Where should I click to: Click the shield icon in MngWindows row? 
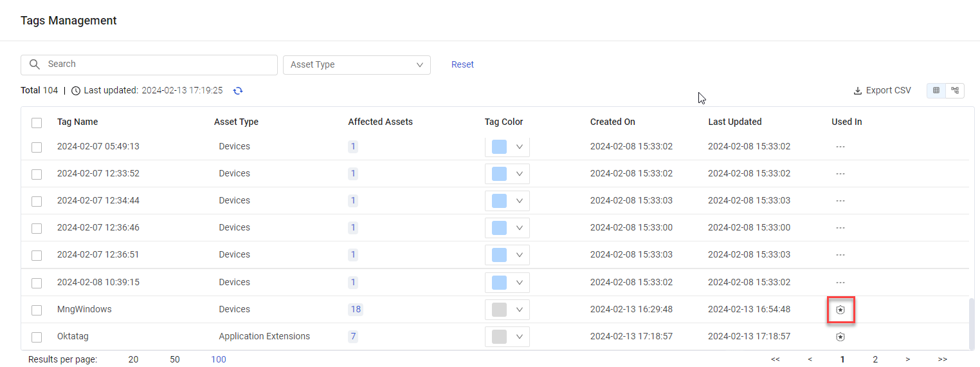(x=840, y=310)
